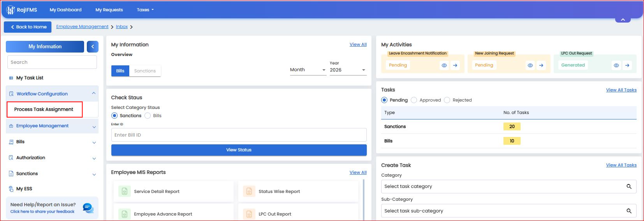Viewport: 644px width, 221px height.
Task: Click the Bills sidebar icon
Action: 11,142
